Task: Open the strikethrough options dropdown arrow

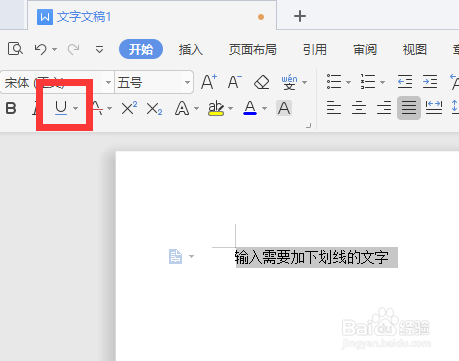Action: point(109,108)
